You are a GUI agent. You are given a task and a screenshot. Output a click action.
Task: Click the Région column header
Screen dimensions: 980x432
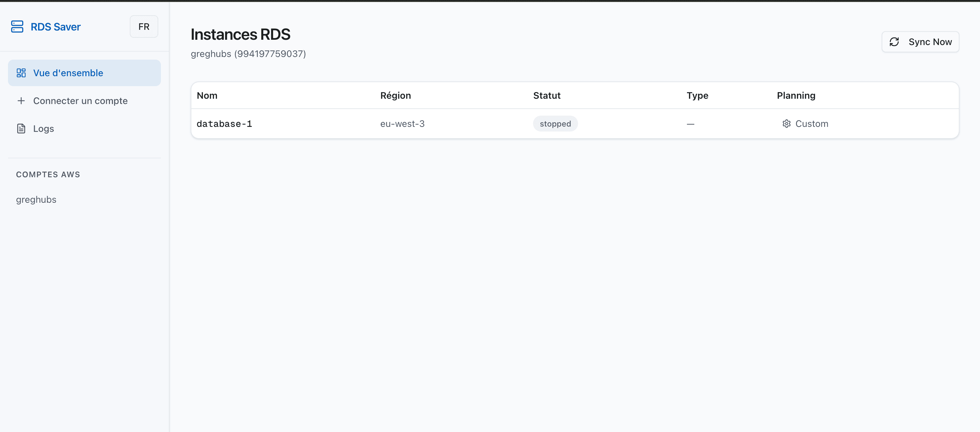click(x=396, y=95)
